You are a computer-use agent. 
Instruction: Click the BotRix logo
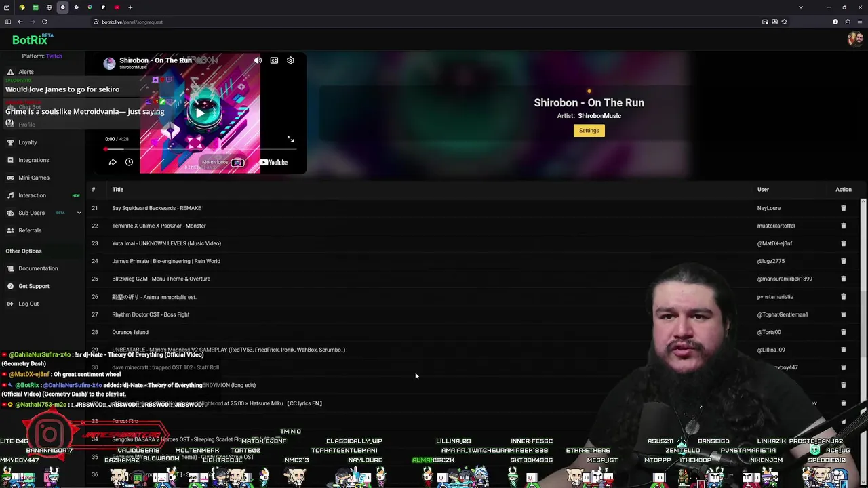tap(33, 39)
